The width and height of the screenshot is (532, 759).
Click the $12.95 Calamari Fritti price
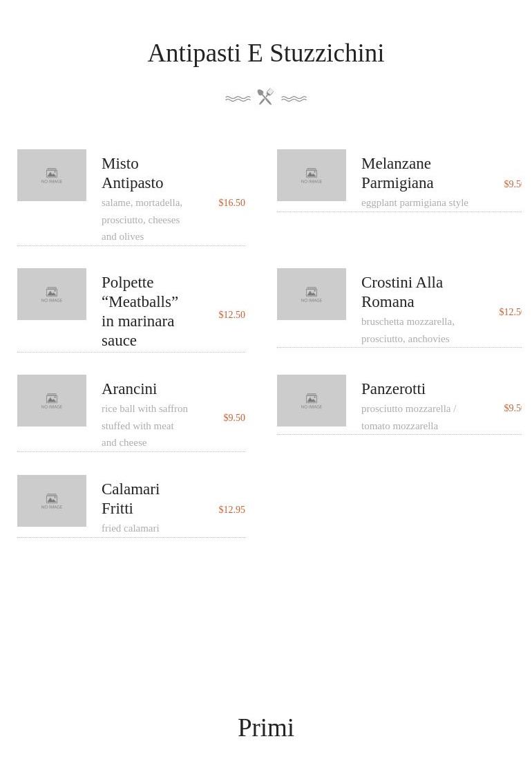[x=231, y=509]
